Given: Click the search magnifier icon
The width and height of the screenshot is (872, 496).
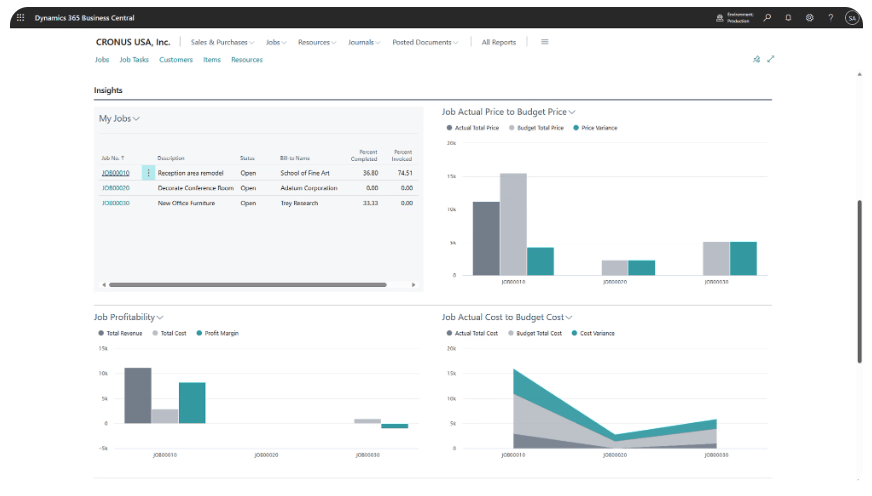Looking at the screenshot, I should pyautogui.click(x=767, y=18).
